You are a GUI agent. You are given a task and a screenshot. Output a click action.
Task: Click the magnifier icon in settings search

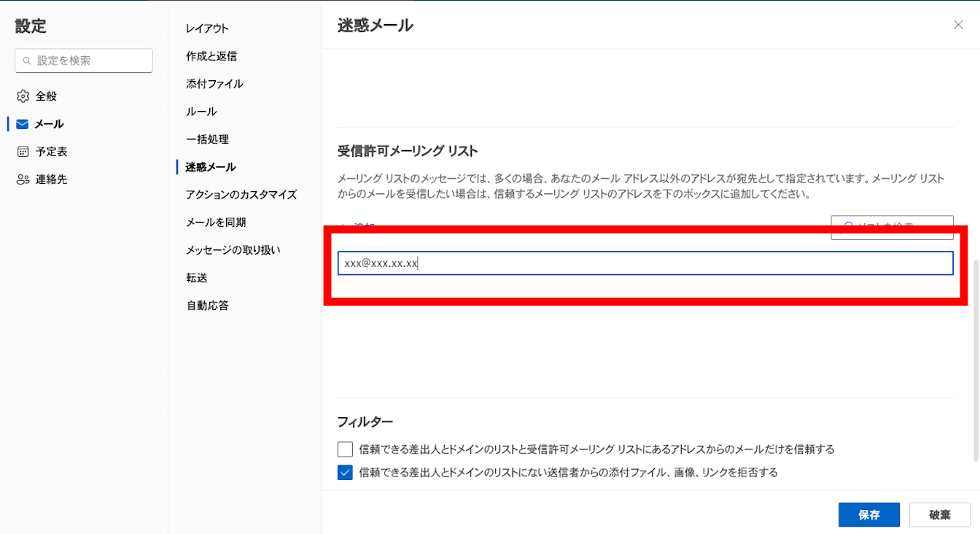tap(27, 61)
